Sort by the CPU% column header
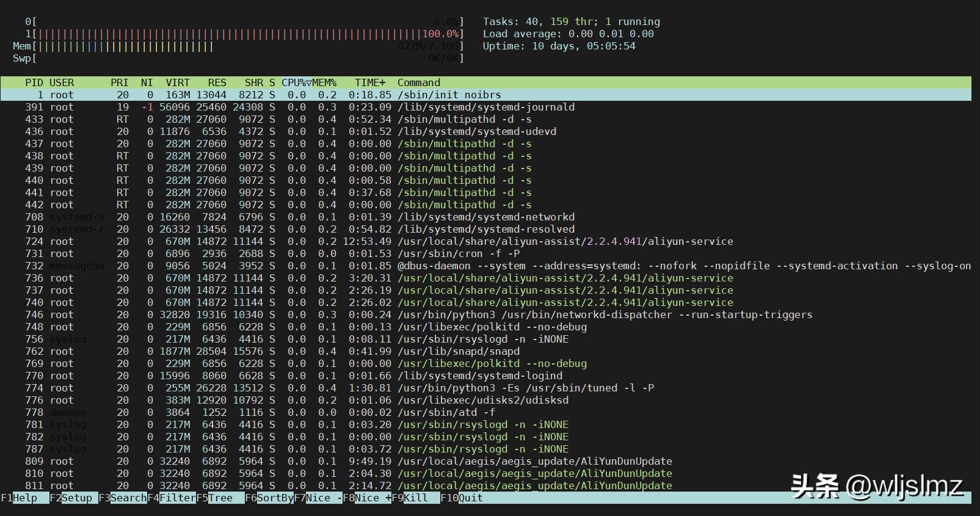 [296, 82]
